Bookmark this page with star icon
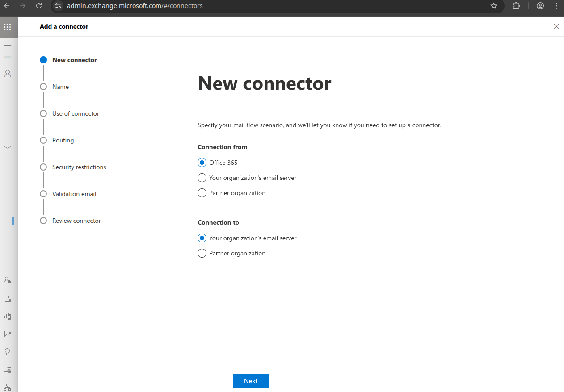 pos(494,6)
